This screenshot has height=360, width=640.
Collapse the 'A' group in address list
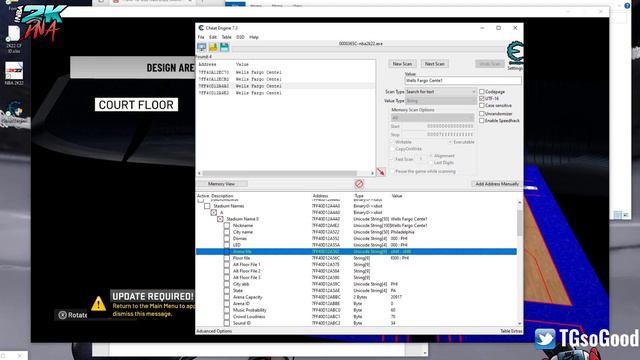click(x=213, y=213)
